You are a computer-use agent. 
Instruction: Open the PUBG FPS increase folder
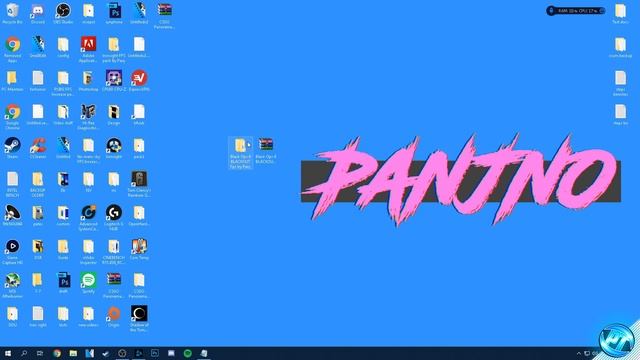pyautogui.click(x=63, y=78)
